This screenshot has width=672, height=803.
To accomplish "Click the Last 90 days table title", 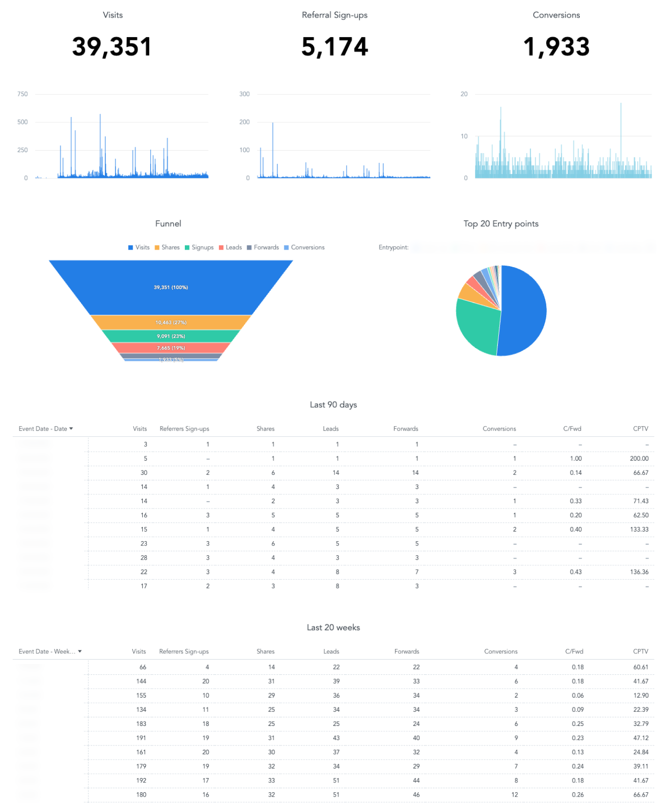I will point(334,405).
